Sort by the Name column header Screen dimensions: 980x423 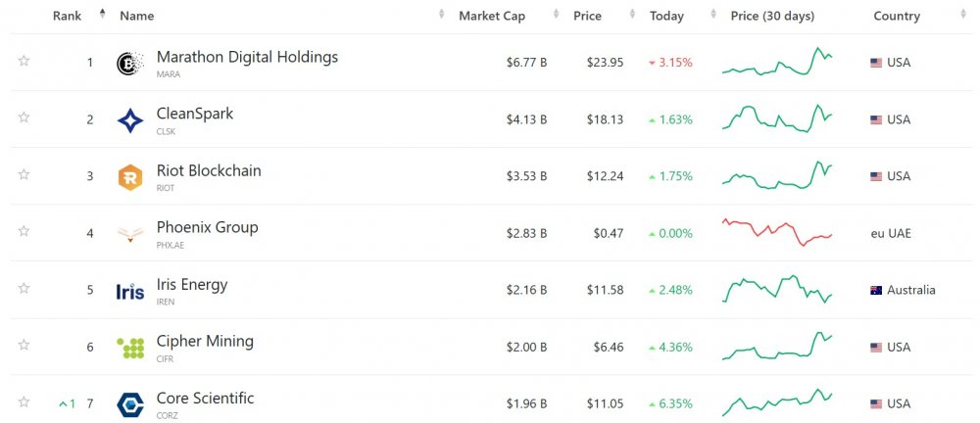[x=137, y=16]
